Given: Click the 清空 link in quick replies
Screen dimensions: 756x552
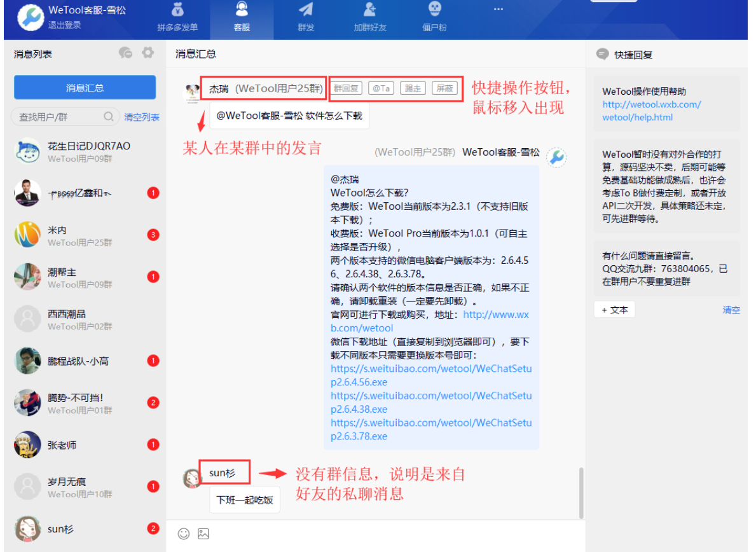Looking at the screenshot, I should click(731, 310).
